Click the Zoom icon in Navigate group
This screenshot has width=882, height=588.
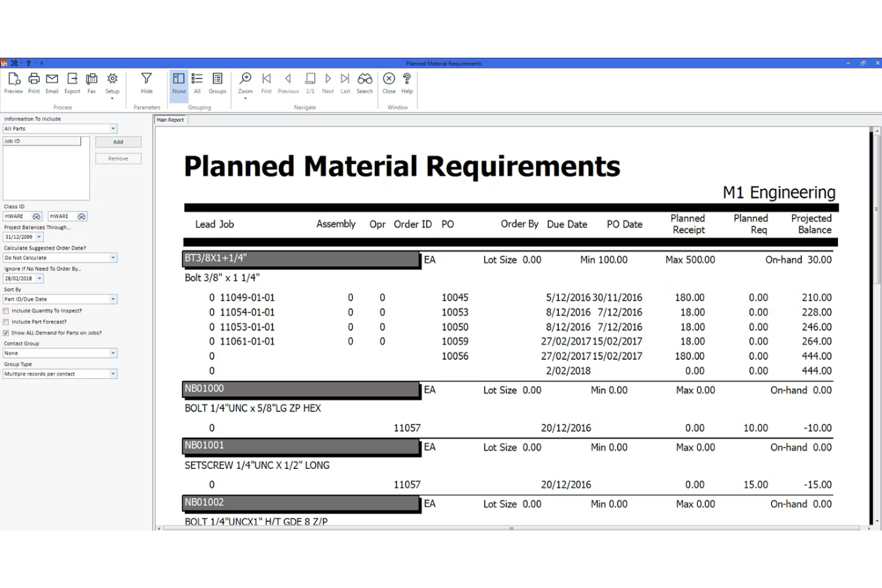click(245, 83)
